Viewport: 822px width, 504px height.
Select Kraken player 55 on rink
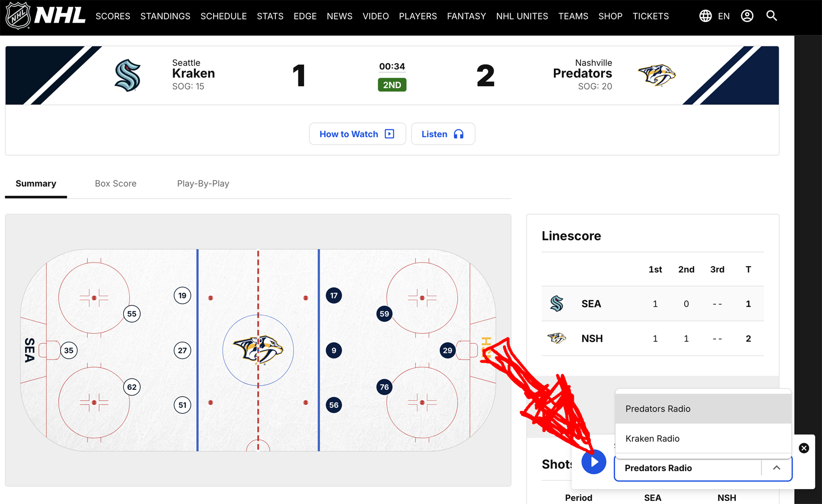(132, 314)
